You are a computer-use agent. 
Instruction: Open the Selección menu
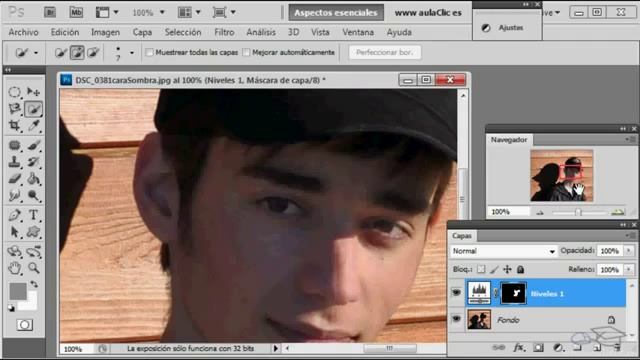click(x=183, y=32)
